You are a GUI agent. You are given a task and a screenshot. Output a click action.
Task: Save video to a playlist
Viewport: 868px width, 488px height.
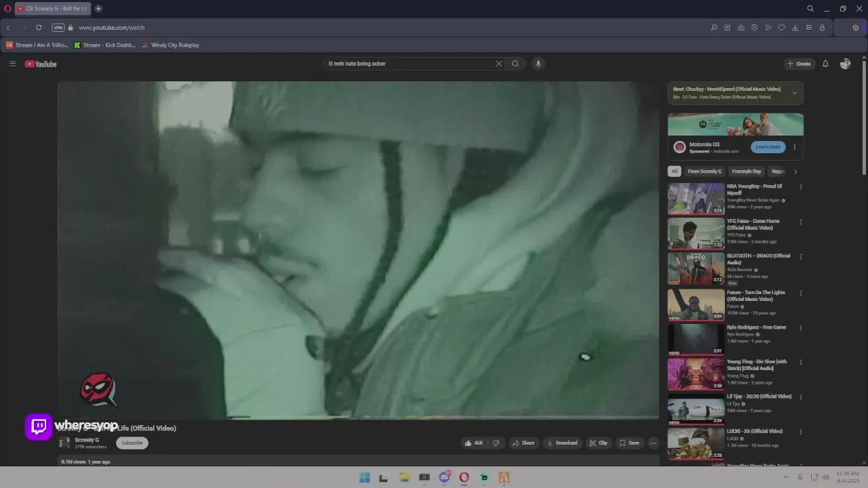pos(629,443)
